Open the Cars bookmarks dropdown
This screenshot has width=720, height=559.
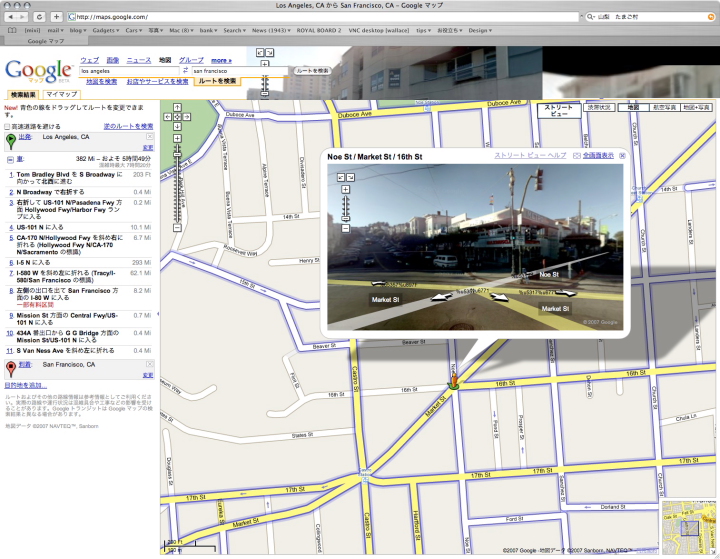coord(134,30)
